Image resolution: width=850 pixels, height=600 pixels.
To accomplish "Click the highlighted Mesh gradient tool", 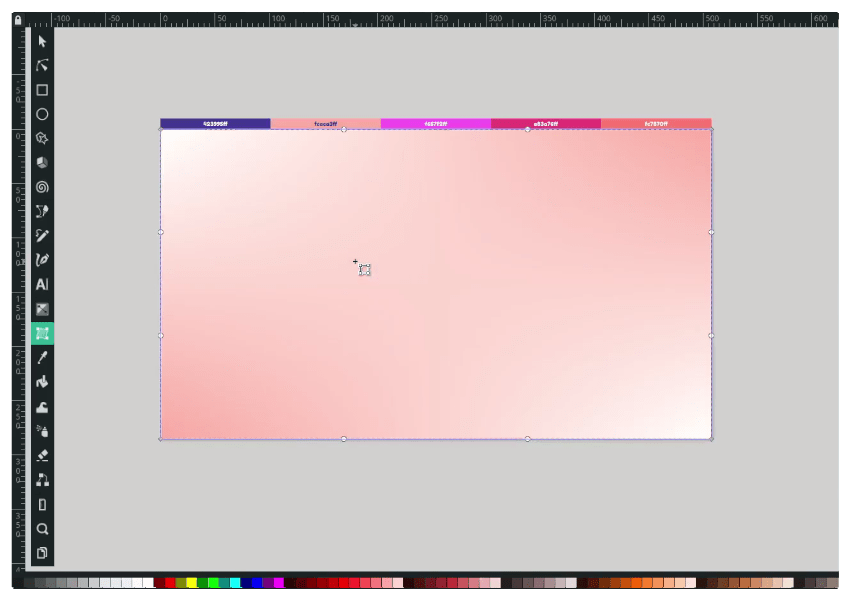I will (42, 333).
